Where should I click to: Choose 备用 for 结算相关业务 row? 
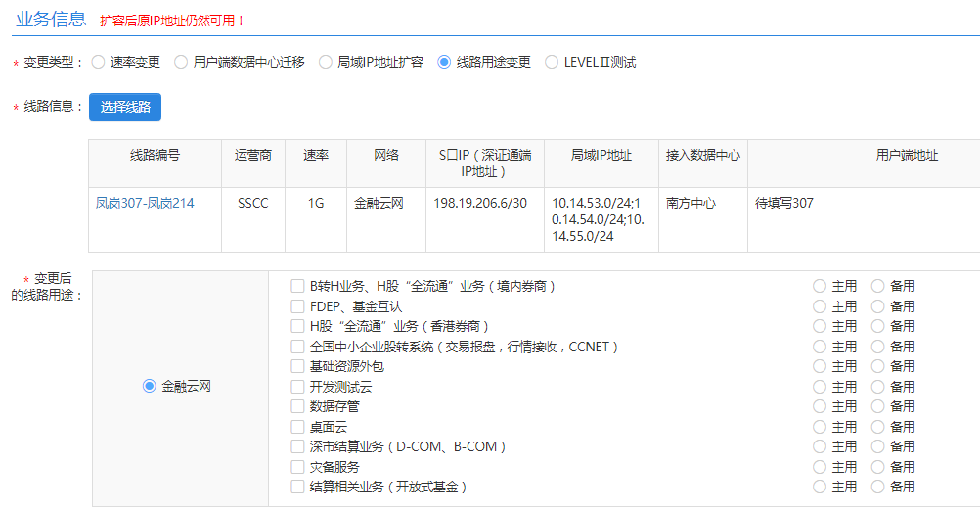pyautogui.click(x=878, y=487)
